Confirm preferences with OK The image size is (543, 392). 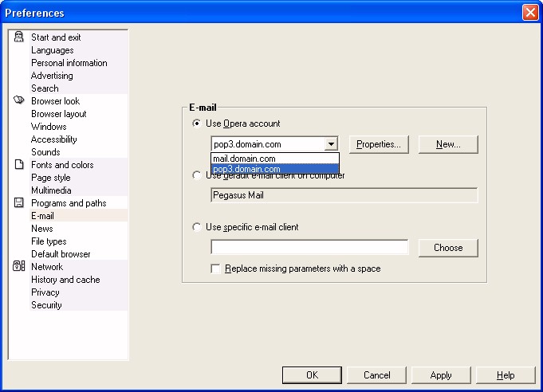pos(312,375)
